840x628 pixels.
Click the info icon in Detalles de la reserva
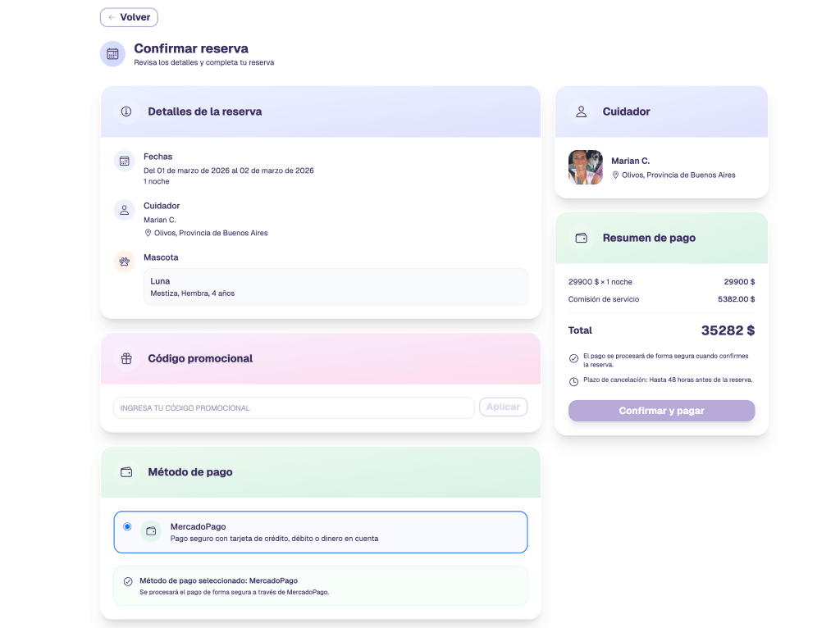[x=126, y=111]
